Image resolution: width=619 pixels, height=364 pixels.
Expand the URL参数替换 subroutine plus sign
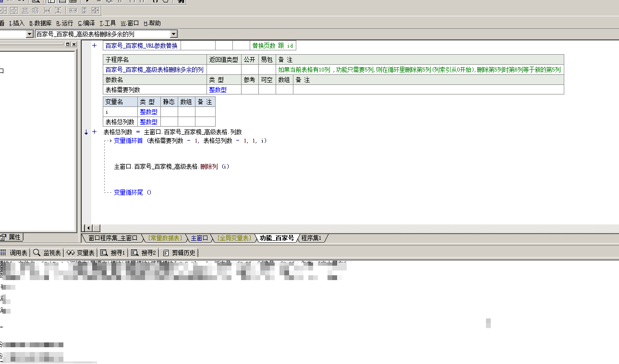[x=94, y=46]
